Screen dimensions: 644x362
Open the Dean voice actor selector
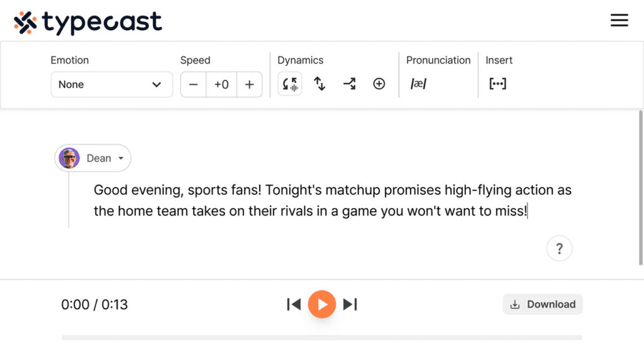click(x=93, y=158)
